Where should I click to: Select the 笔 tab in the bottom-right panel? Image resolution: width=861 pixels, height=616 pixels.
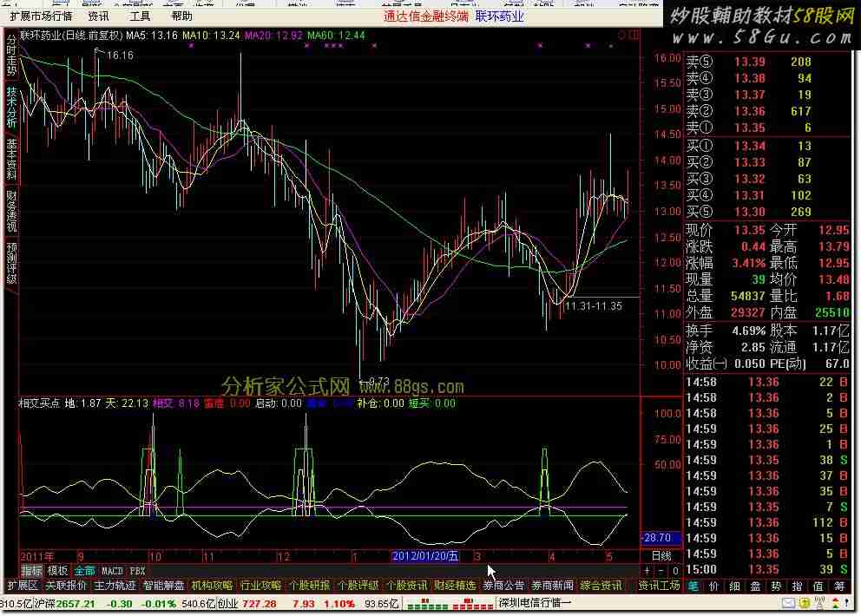[x=694, y=586]
